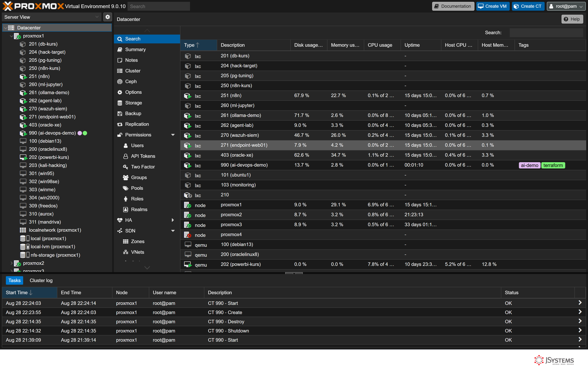The width and height of the screenshot is (588, 372).
Task: Click the CT 990 - Destroy task description
Action: (x=226, y=322)
